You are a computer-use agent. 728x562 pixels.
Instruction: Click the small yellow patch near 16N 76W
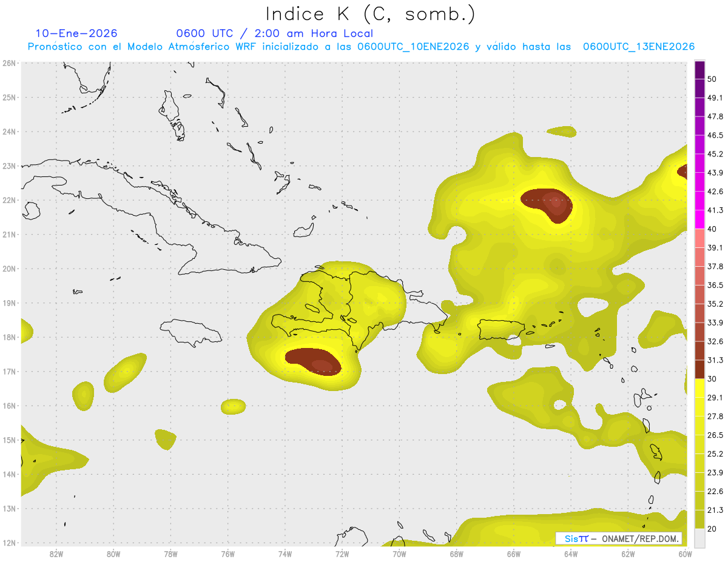(x=234, y=406)
